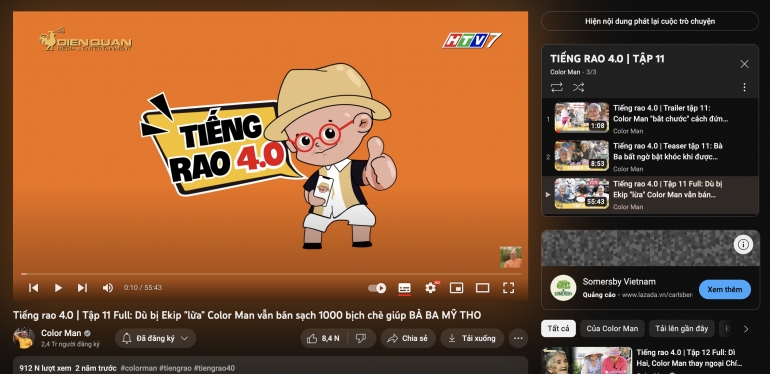770x374 pixels.
Task: Open Somersby Vietnam advertiser logo
Action: click(563, 288)
